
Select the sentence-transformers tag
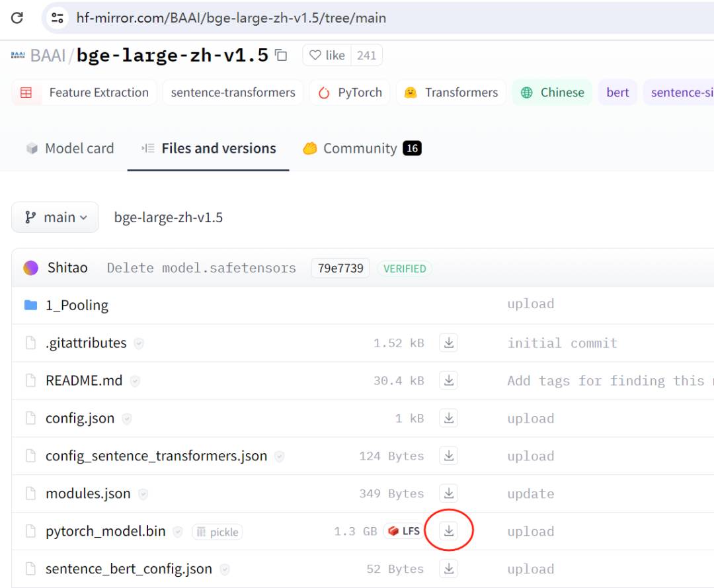233,93
